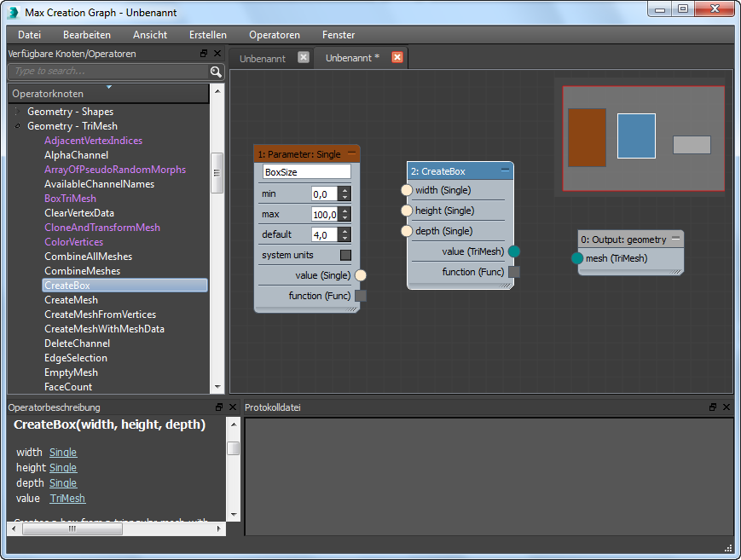
Task: Select AdjacentVertexIndices operator
Action: pyautogui.click(x=93, y=141)
